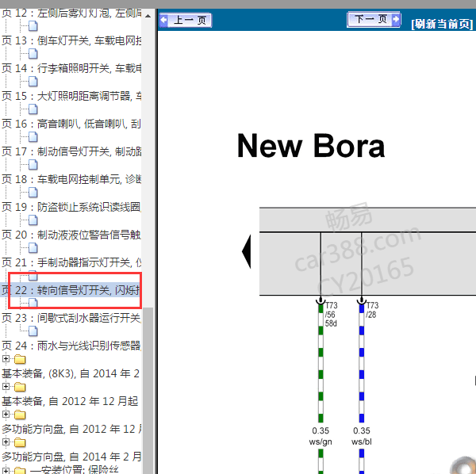Click the New Bora diagram title

[311, 146]
